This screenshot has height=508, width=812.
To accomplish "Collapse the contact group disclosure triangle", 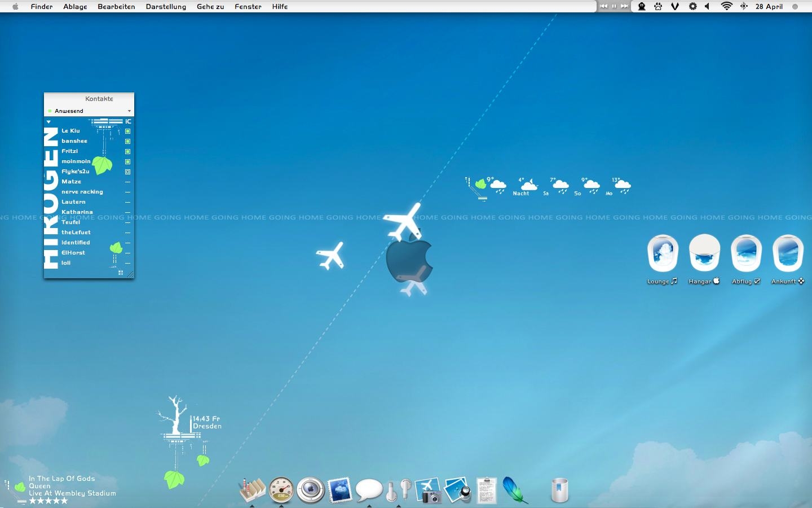I will coord(48,121).
